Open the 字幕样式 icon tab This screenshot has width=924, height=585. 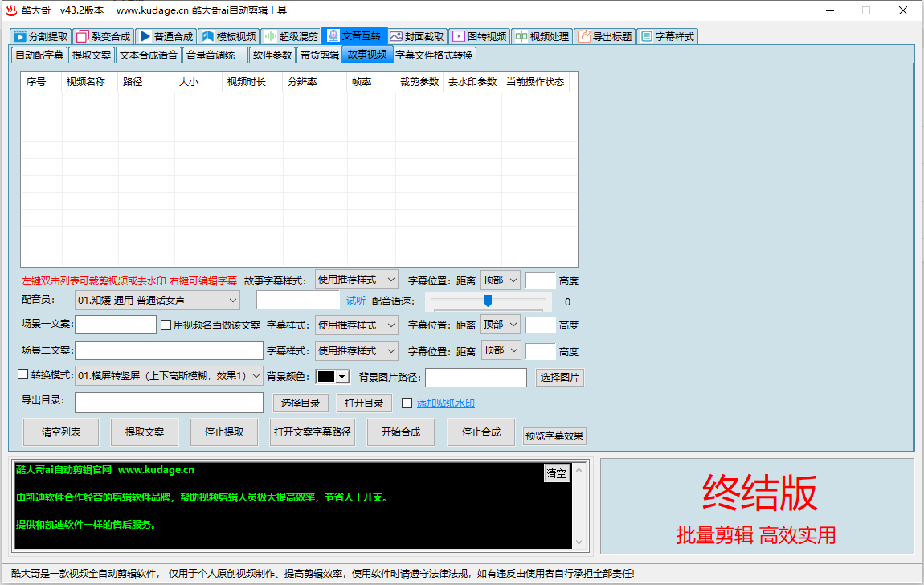click(x=647, y=36)
